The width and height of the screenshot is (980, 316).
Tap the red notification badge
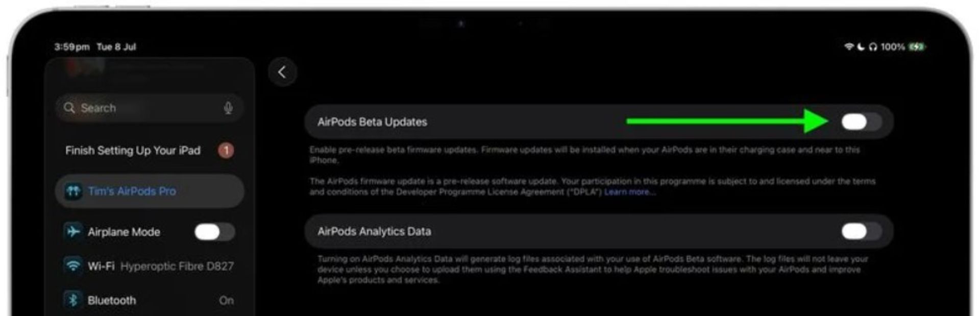pyautogui.click(x=226, y=151)
